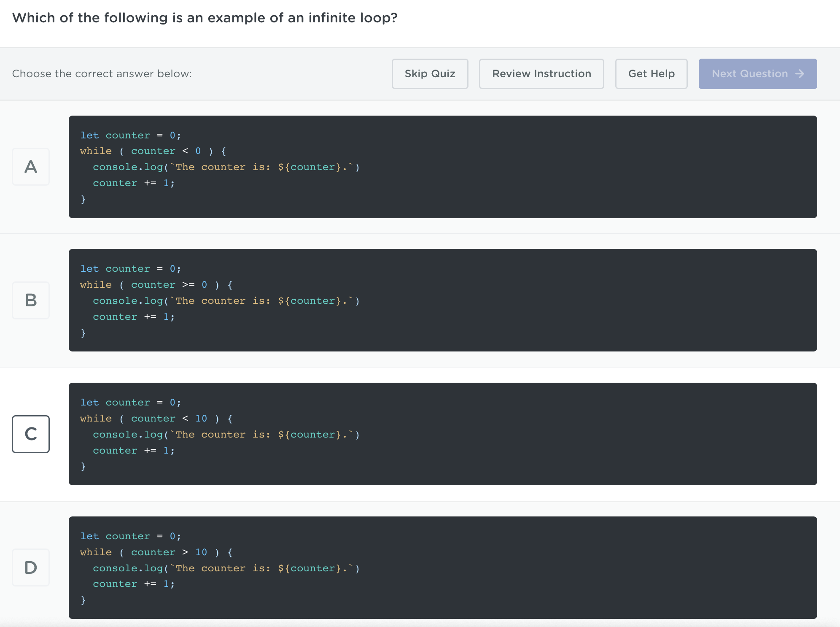Open Review Instruction
840x627 pixels.
[541, 74]
